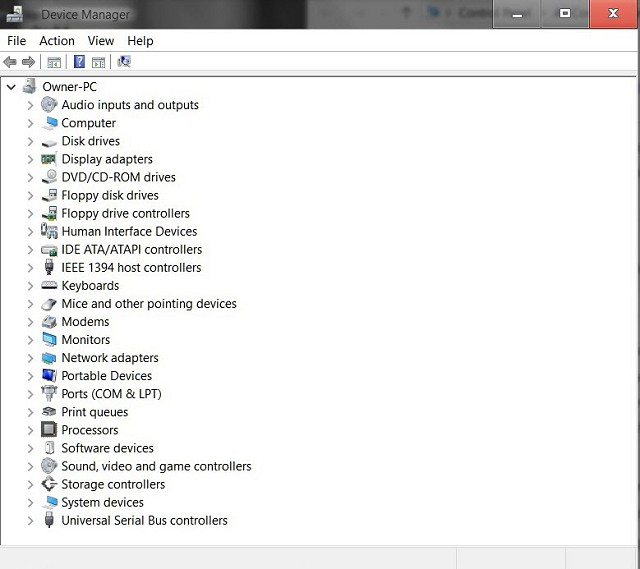Click the Print queues printer icon
640x569 pixels.
click(x=49, y=411)
